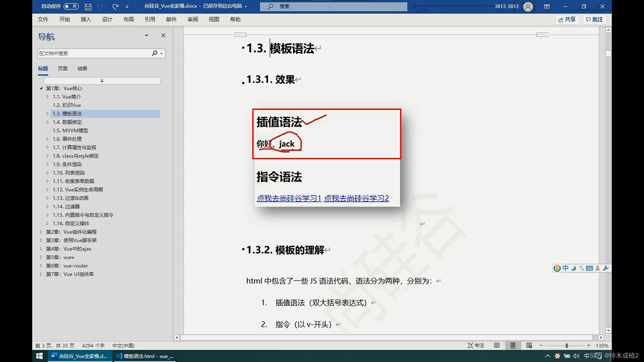The height and width of the screenshot is (362, 644).
Task: Click the volume speaker tray icon
Action: point(576,356)
